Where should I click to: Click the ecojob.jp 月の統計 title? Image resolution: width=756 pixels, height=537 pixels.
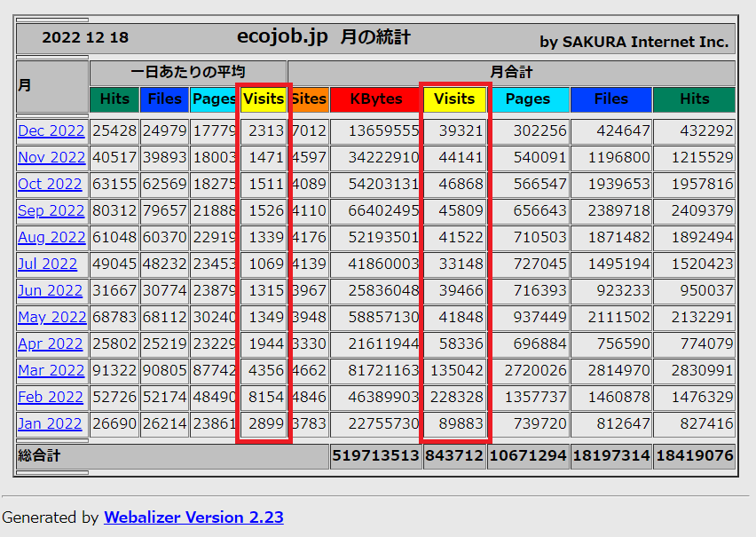pyautogui.click(x=324, y=36)
